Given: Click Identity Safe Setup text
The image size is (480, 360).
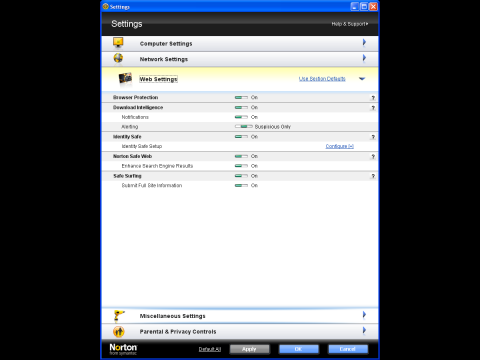Looking at the screenshot, I should tap(142, 146).
